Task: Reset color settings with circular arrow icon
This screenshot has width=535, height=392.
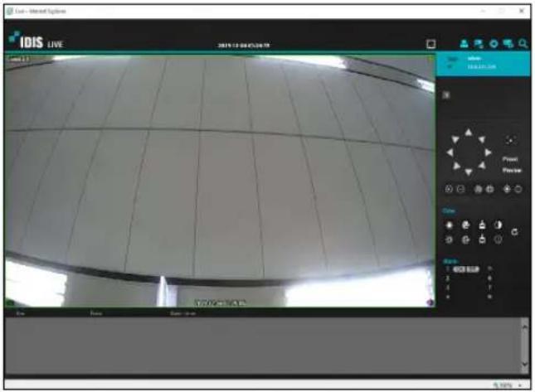Action: tap(514, 232)
